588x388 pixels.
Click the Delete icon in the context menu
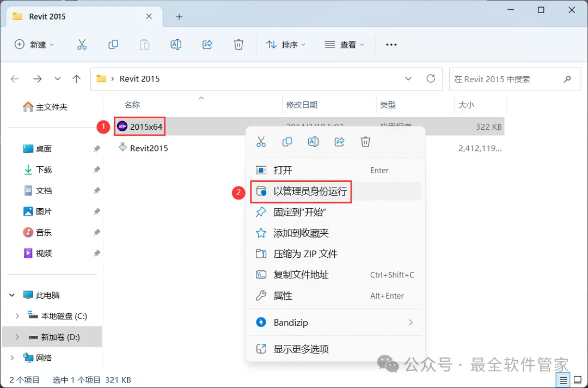[x=366, y=142]
